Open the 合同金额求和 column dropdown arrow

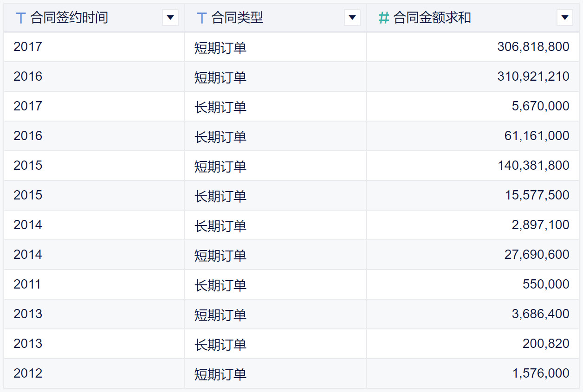tap(564, 18)
